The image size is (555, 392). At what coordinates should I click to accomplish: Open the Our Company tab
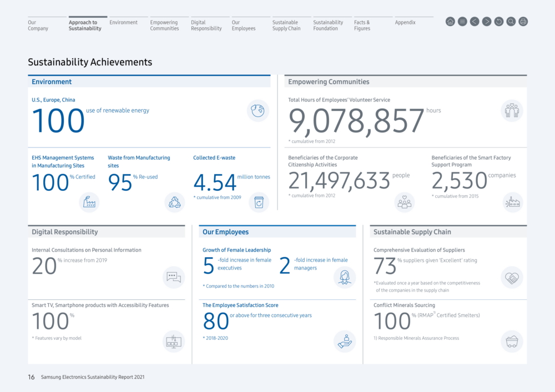pos(38,25)
